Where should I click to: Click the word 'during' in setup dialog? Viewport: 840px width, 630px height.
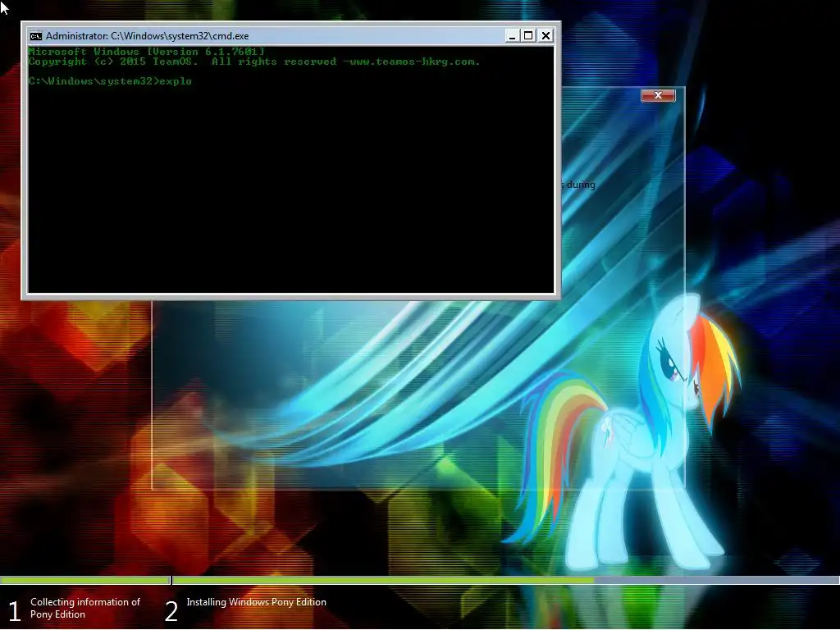[x=581, y=185]
